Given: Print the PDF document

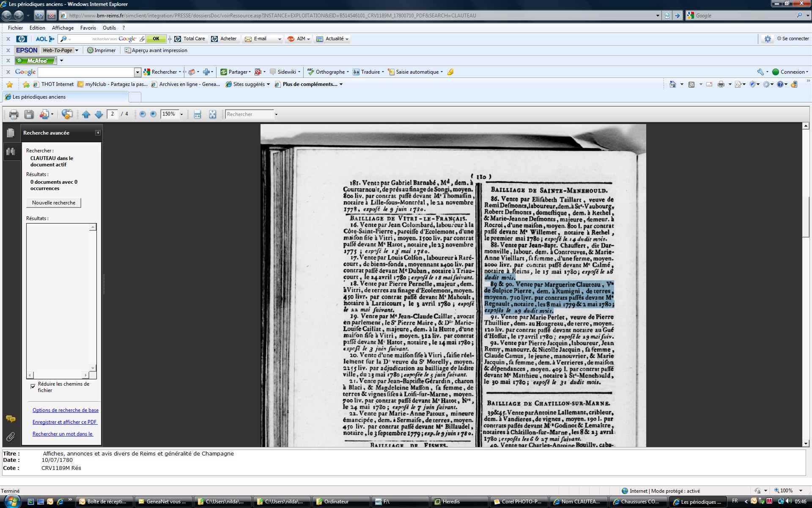Looking at the screenshot, I should pos(14,114).
